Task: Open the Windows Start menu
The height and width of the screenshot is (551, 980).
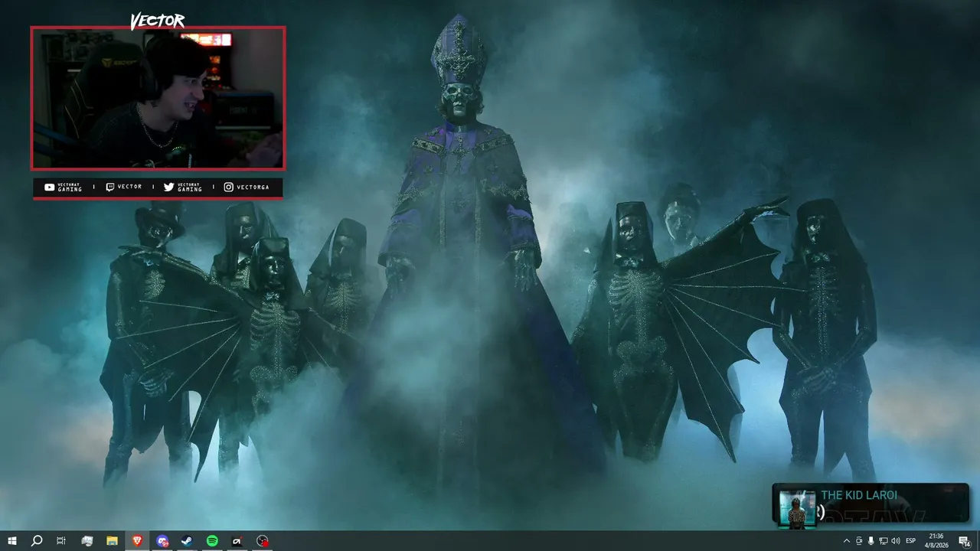Action: (x=12, y=541)
